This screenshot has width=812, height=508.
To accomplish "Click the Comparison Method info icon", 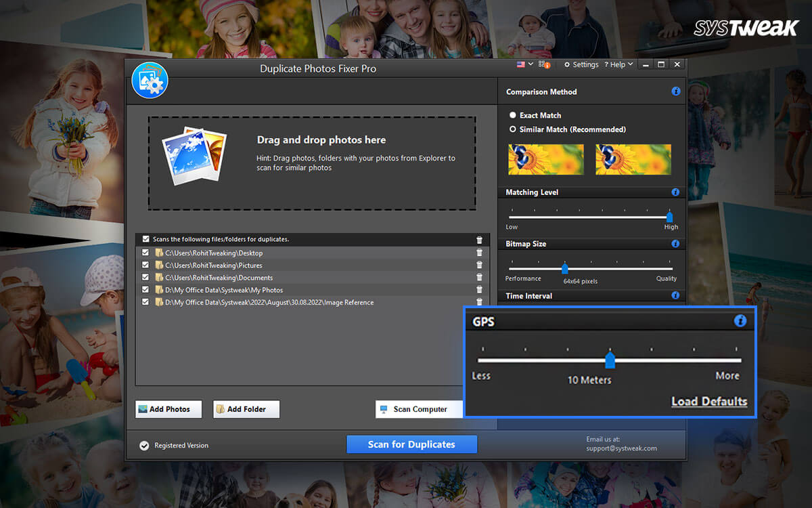I will (x=675, y=91).
